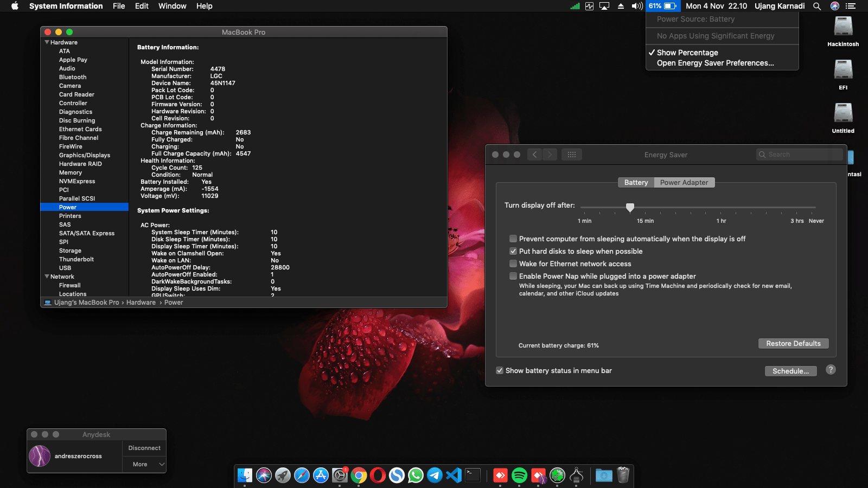Uncheck Put hard disks to sleep when possible
Screen dimensions: 868x488
tap(513, 251)
